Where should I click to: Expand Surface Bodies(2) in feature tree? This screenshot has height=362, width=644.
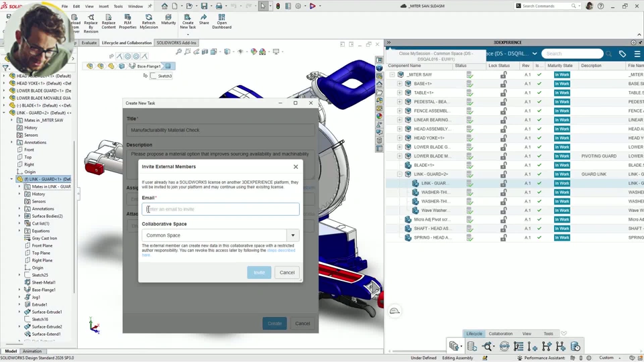coord(19,216)
